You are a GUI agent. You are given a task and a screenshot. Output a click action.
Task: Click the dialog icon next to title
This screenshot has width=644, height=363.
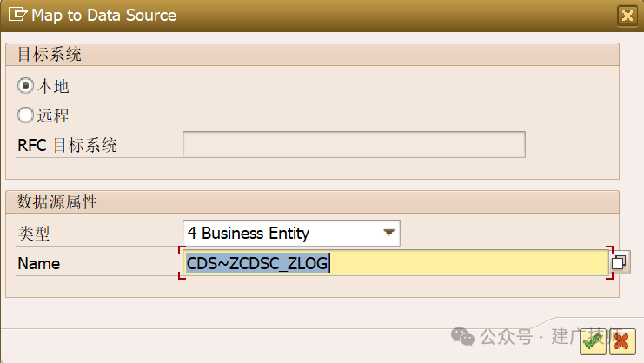(17, 15)
